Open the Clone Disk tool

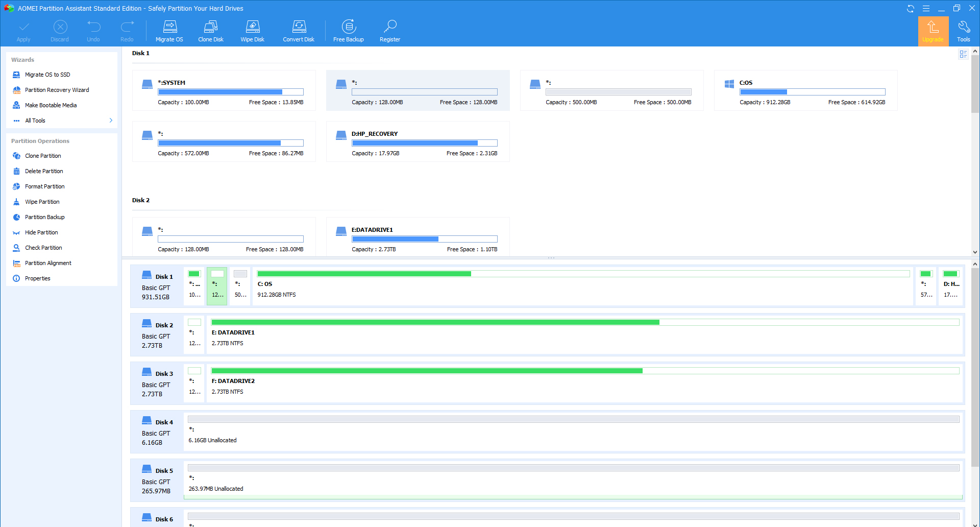[211, 31]
